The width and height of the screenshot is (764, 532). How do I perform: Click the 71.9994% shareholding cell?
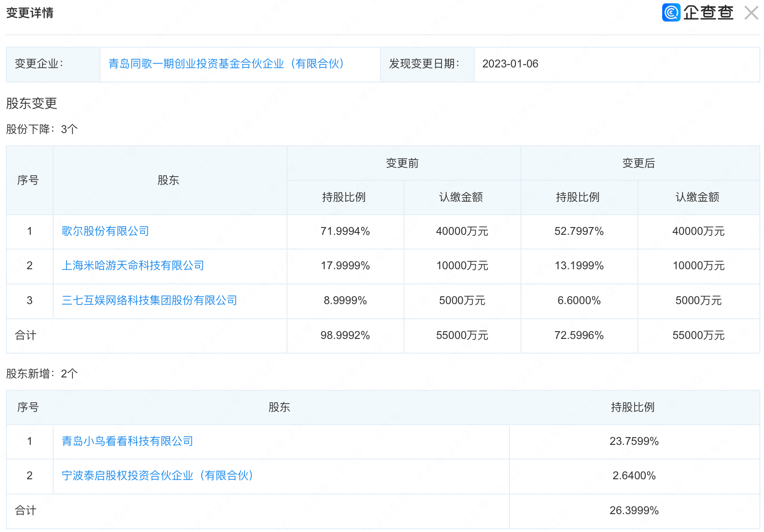pyautogui.click(x=345, y=231)
